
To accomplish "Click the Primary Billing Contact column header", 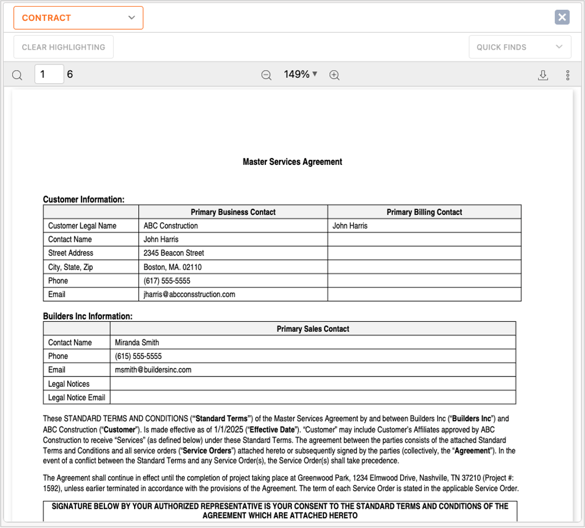I will coord(424,212).
